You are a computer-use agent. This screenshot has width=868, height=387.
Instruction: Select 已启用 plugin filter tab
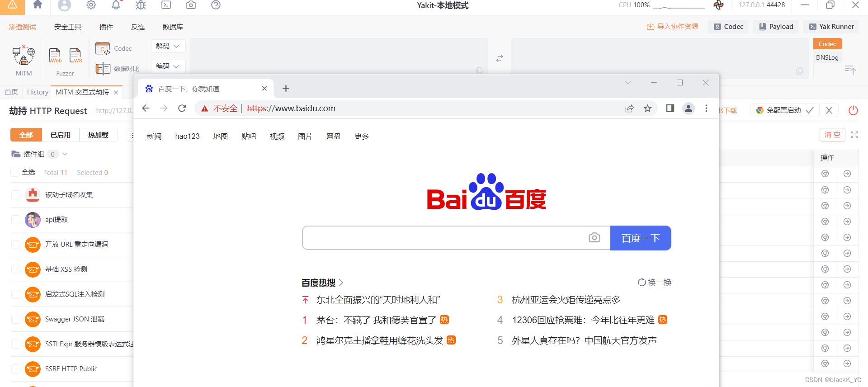(61, 135)
